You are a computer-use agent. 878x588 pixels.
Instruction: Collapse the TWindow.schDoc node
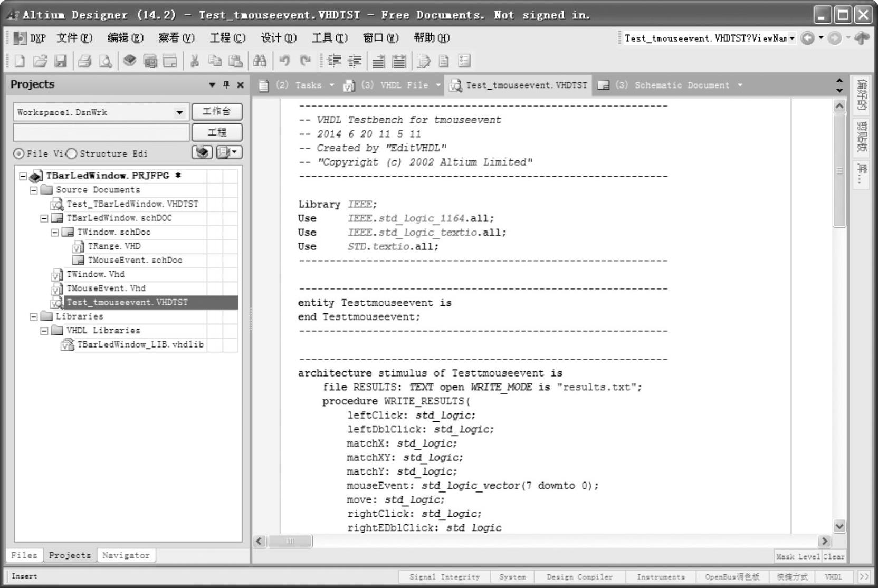tap(54, 232)
